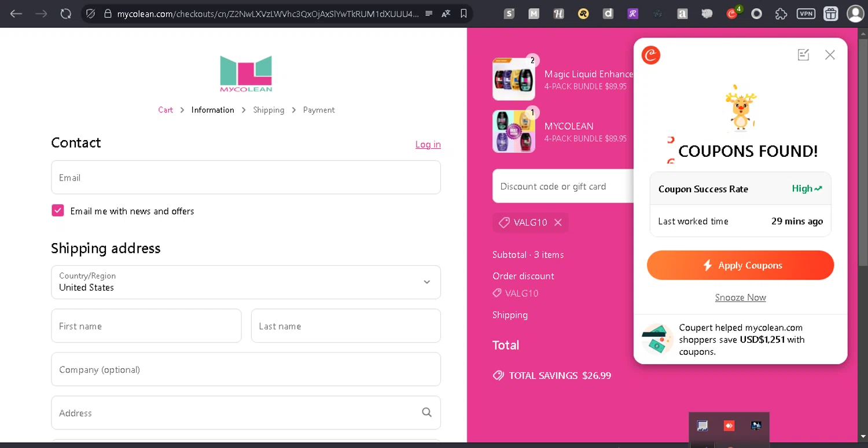Open the tracking protection shield icon
Screen dimensions: 868x448
click(90, 13)
